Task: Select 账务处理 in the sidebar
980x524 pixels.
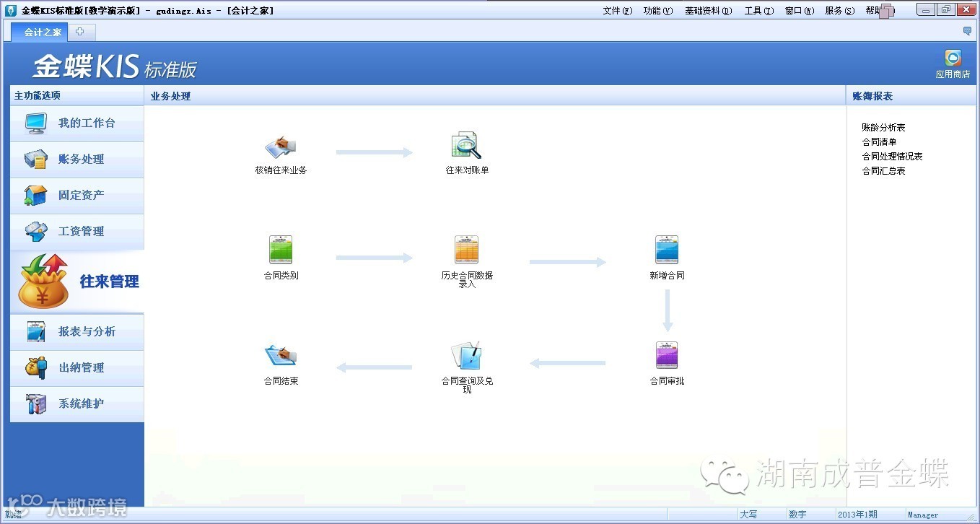Action: [x=77, y=160]
